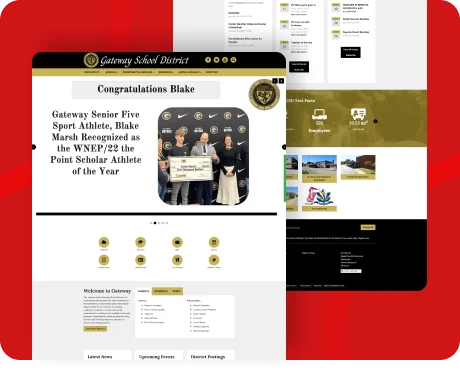Image resolution: width=460 pixels, height=374 pixels.
Task: Go to the previous slide arrow
Action: pos(34,147)
